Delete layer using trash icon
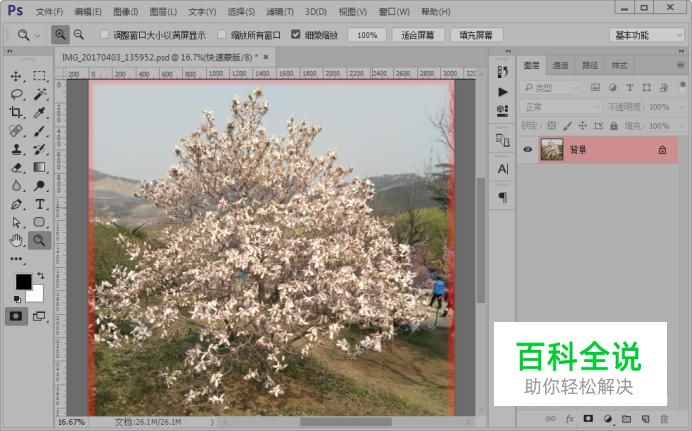The image size is (692, 431). (x=662, y=418)
